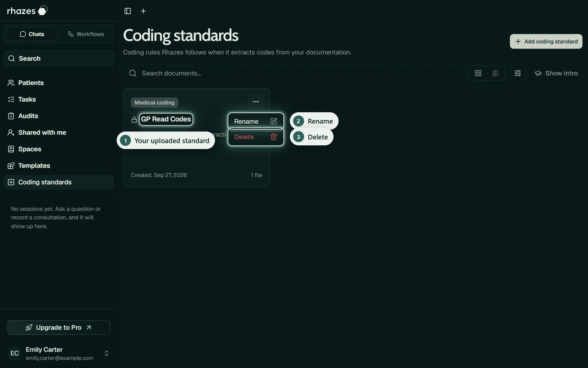This screenshot has height=368, width=588.
Task: Switch to list view
Action: 496,73
